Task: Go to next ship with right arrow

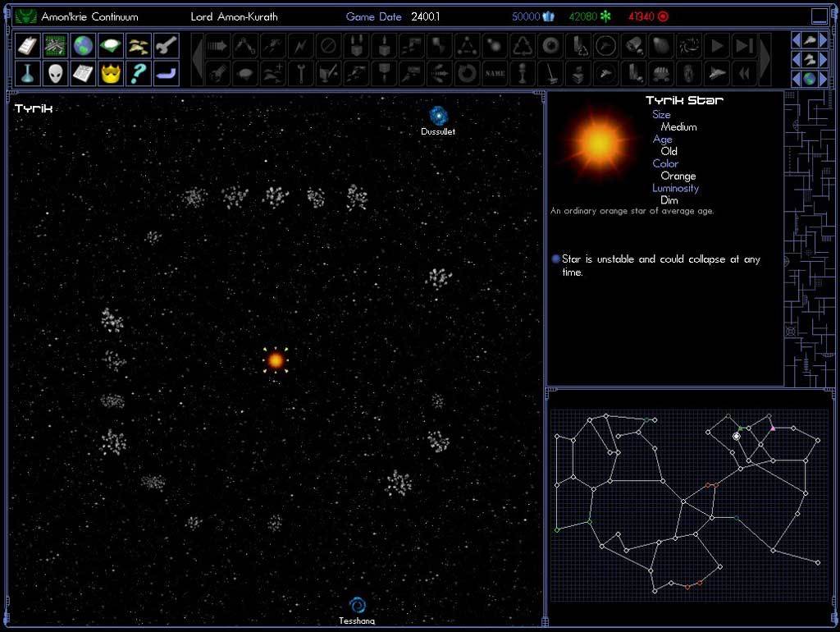Action: 823,40
